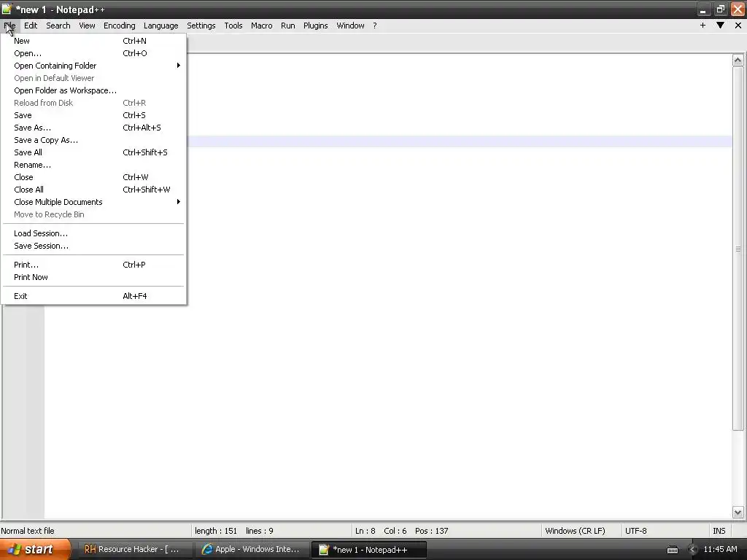Select Print... from the File menu

[x=93, y=265]
